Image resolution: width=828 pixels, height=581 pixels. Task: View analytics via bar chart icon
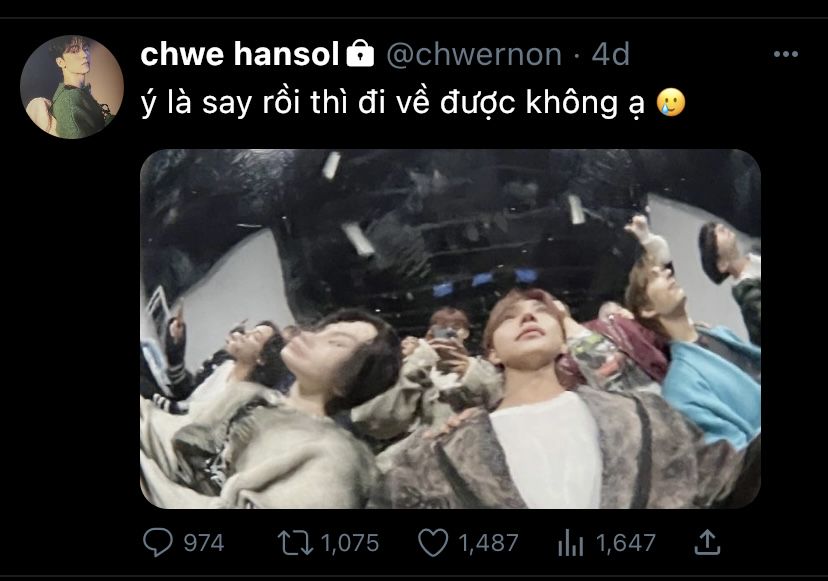tap(571, 543)
